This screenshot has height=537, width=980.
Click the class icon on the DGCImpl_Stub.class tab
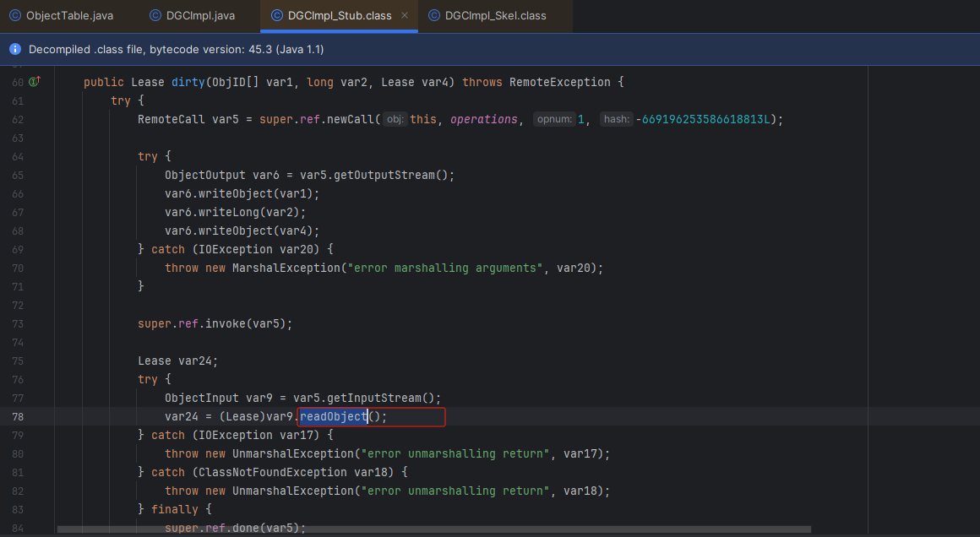pyautogui.click(x=277, y=16)
